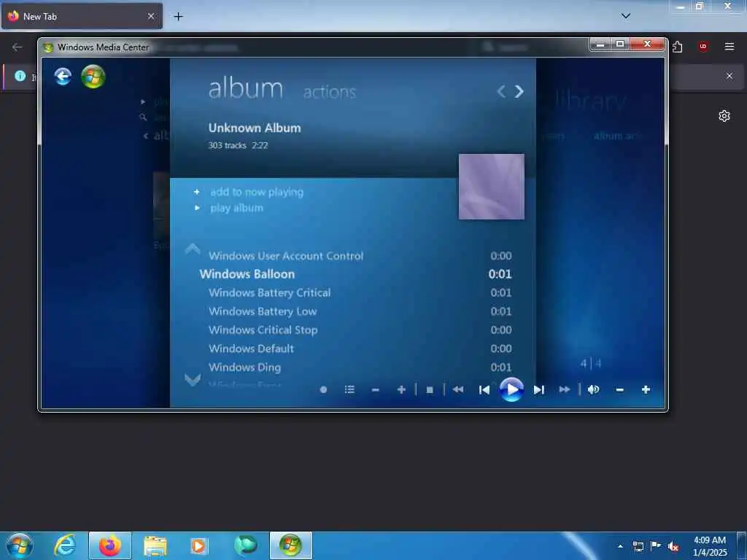Fast forward using double right arrows
This screenshot has height=560, width=747.
point(565,389)
